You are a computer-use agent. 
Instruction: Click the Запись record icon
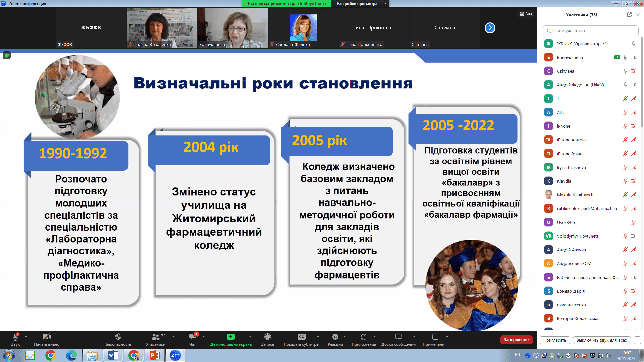267,337
